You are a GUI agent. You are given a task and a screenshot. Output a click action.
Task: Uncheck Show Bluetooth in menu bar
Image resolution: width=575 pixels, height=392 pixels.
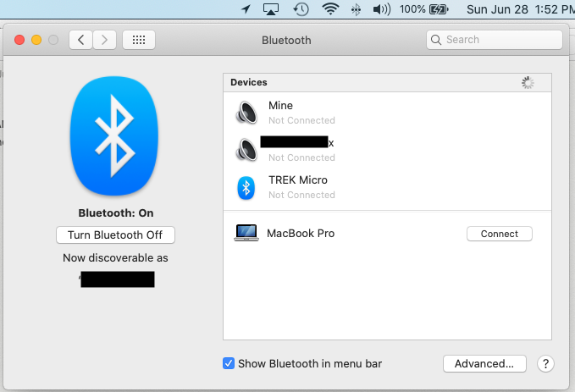[229, 363]
